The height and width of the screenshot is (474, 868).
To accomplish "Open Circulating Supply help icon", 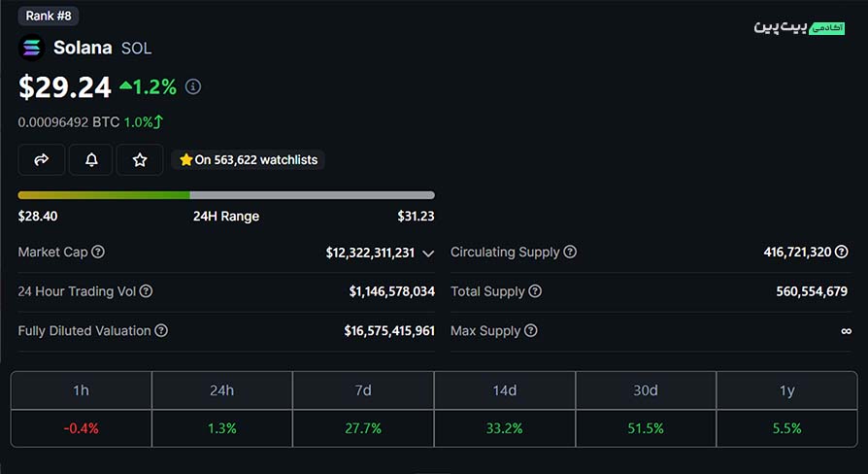I will click(570, 252).
